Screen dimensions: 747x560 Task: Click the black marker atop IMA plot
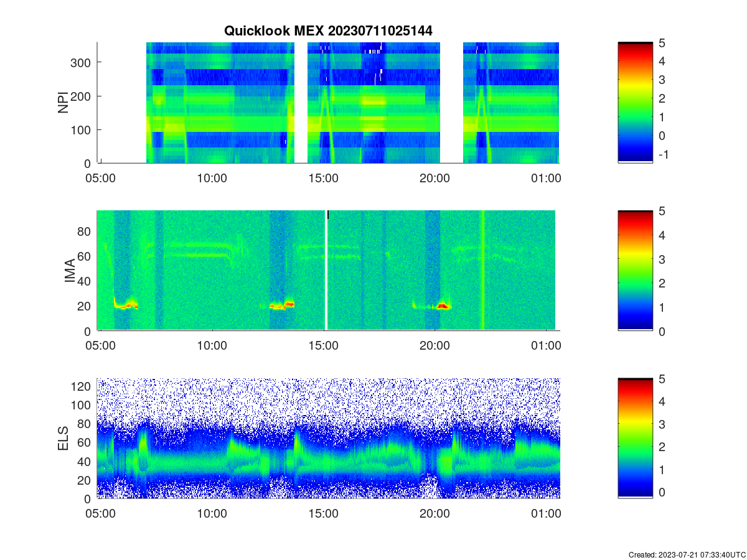(x=327, y=215)
